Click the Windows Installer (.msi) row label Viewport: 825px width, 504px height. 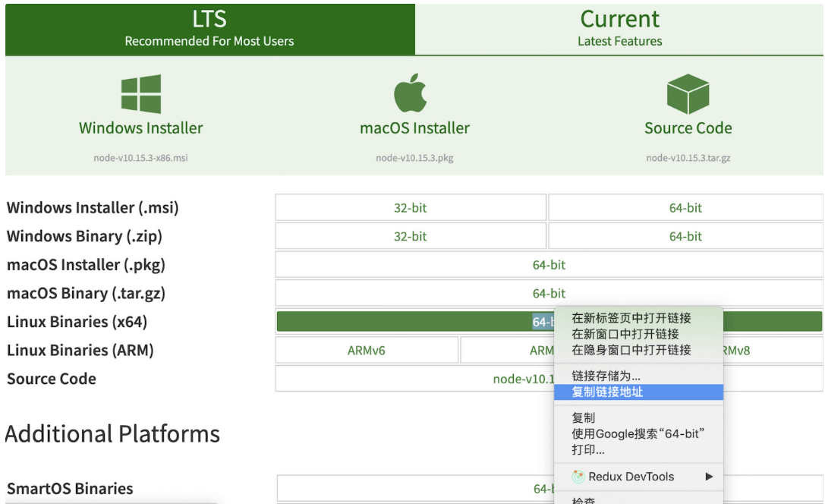[93, 207]
